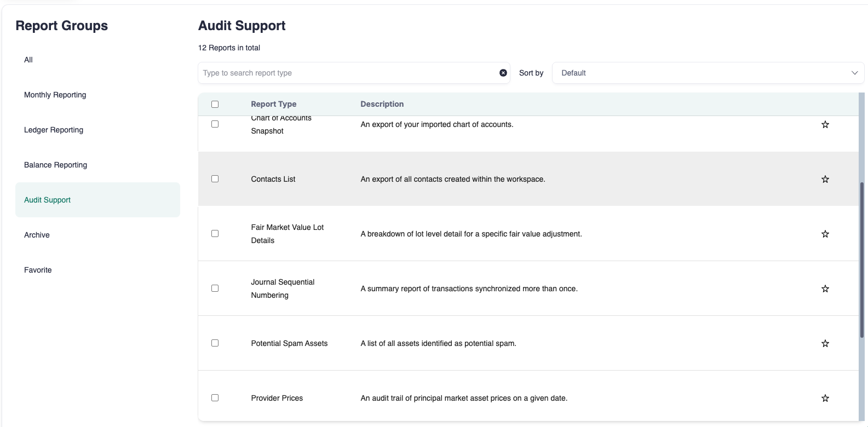Click the report list vertical scrollbar

[861, 260]
